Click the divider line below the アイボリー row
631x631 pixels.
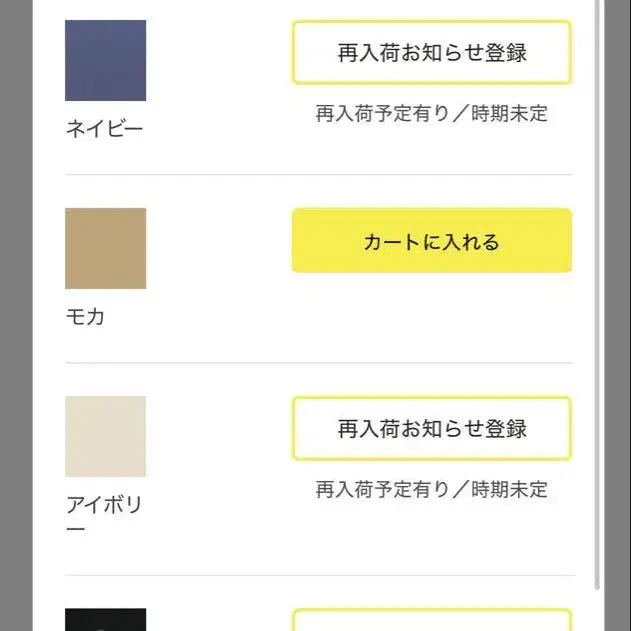320,575
